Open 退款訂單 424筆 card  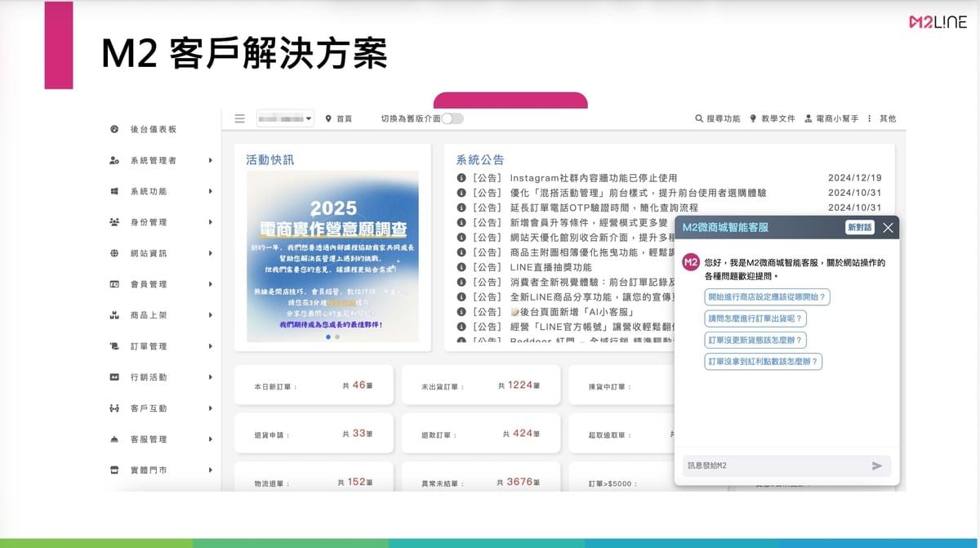[481, 434]
